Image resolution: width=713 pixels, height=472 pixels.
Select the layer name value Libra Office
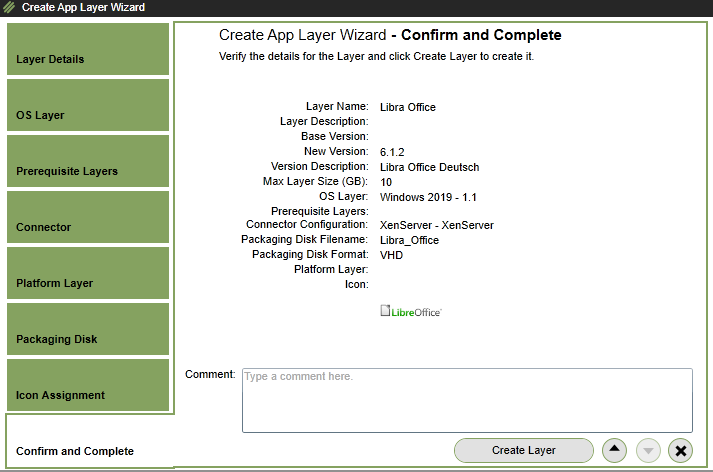pos(408,107)
